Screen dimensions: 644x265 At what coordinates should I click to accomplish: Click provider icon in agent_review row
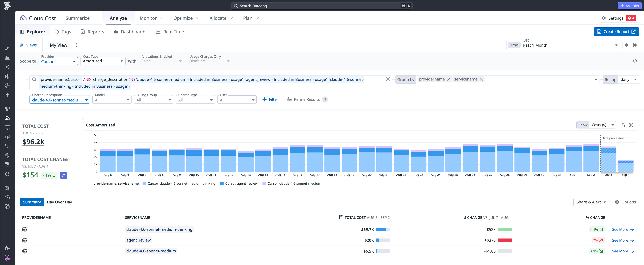click(25, 240)
